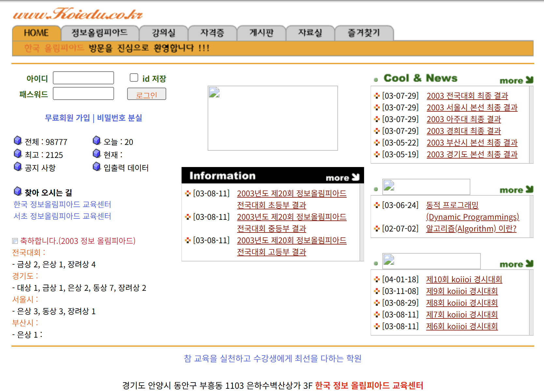
Task: Open 한국 정보올림피아드 교육센터 directions link
Action: tap(62, 204)
